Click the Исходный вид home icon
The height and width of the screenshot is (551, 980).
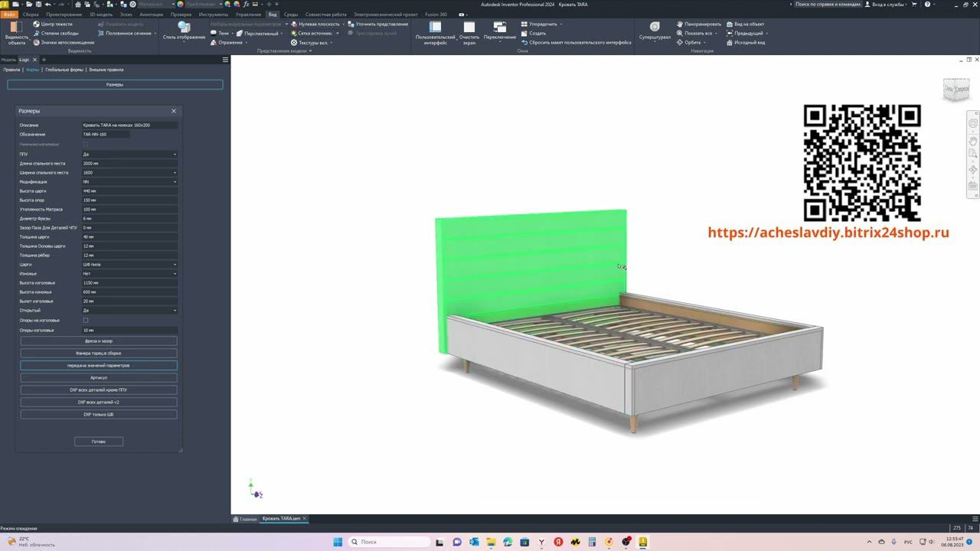[729, 42]
